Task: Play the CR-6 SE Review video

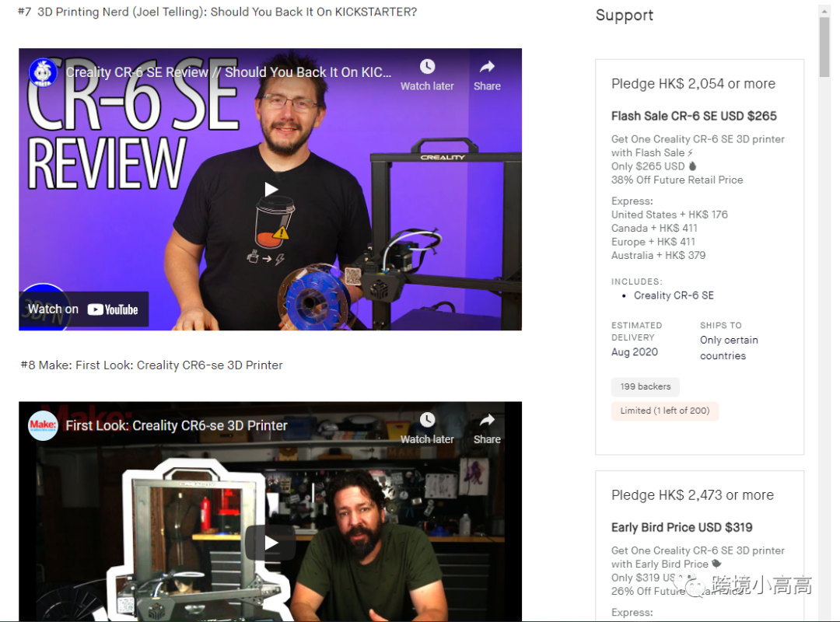Action: pyautogui.click(x=271, y=189)
